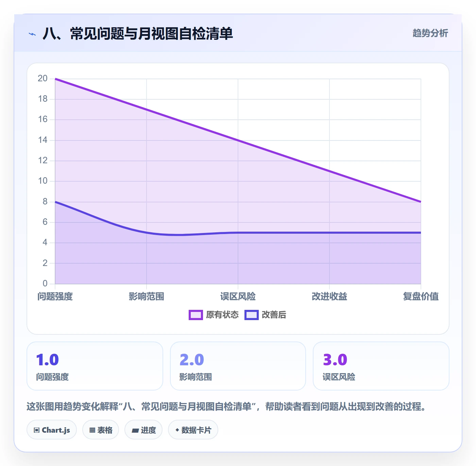Click the diamond icon in 数据卡片 tag
Image resolution: width=476 pixels, height=466 pixels.
(x=177, y=430)
